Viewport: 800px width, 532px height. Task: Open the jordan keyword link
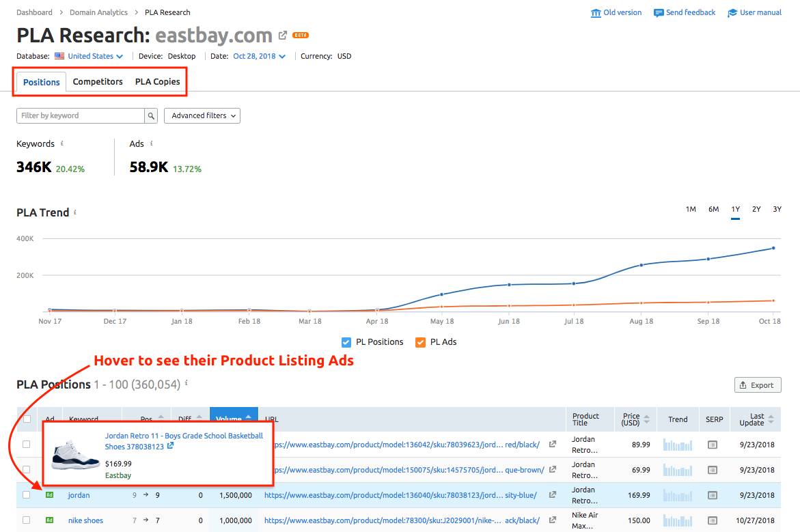[79, 495]
